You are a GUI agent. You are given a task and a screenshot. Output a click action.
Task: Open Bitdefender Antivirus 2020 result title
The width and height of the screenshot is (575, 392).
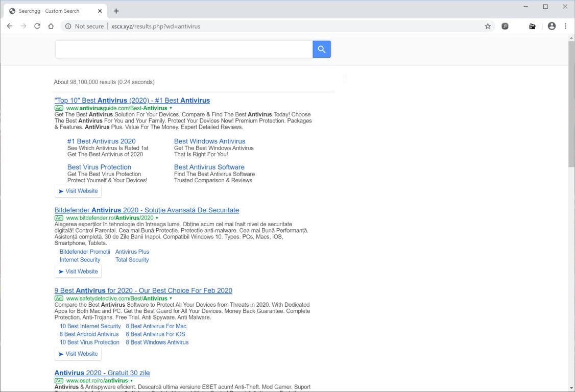pos(147,210)
